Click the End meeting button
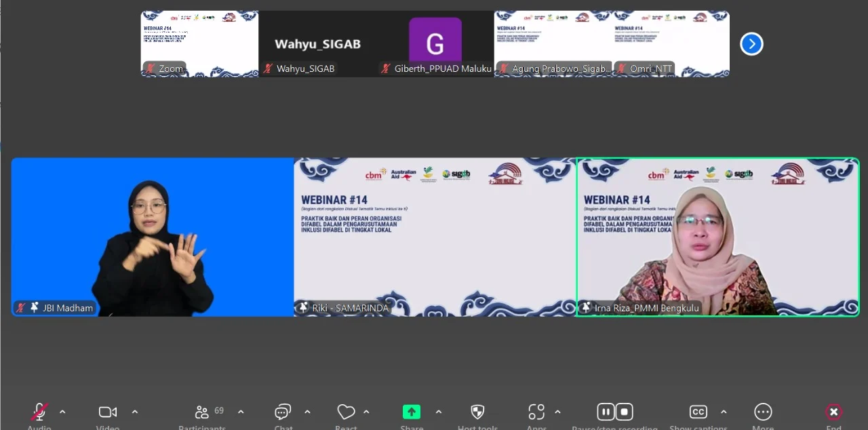This screenshot has height=430, width=868. [833, 412]
